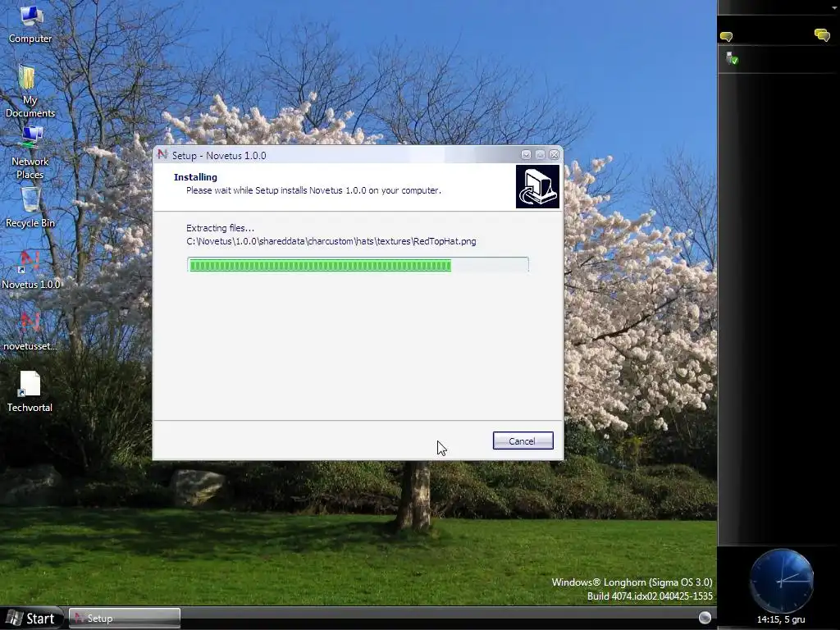Image resolution: width=840 pixels, height=630 pixels.
Task: Click the installation progress bar
Action: point(358,265)
